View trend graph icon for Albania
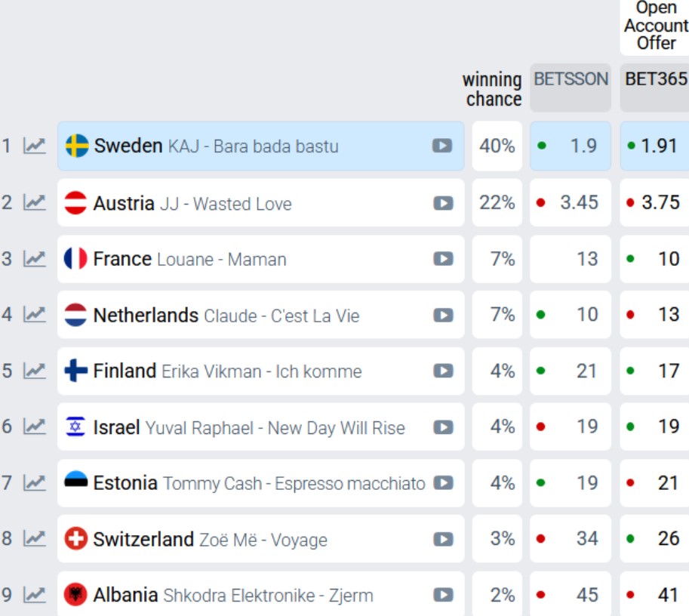689x616 pixels. pos(35,596)
